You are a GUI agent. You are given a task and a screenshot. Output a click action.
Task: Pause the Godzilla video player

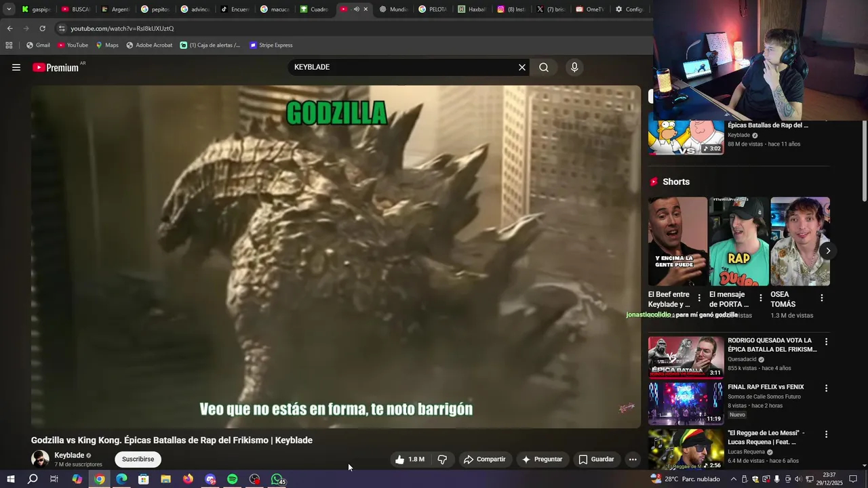[336, 256]
